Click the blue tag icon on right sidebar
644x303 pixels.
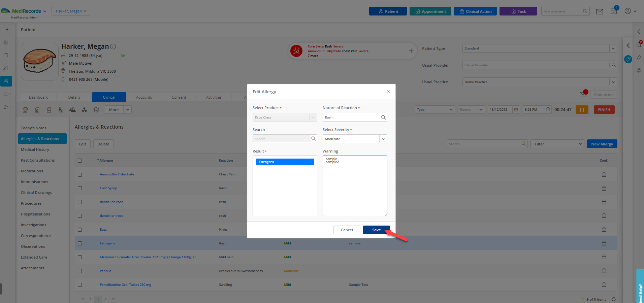click(x=628, y=59)
